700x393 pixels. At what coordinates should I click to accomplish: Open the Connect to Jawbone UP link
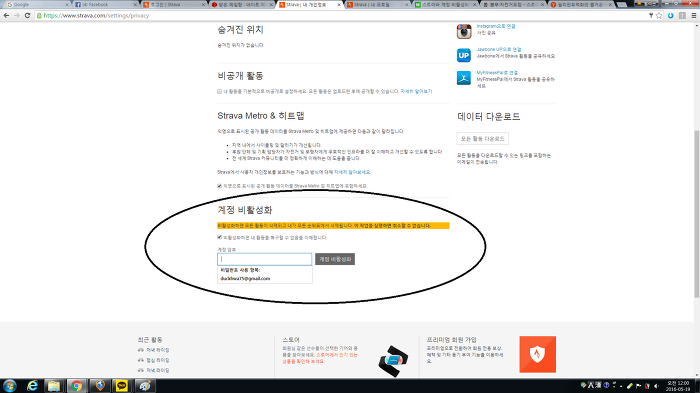pos(499,50)
